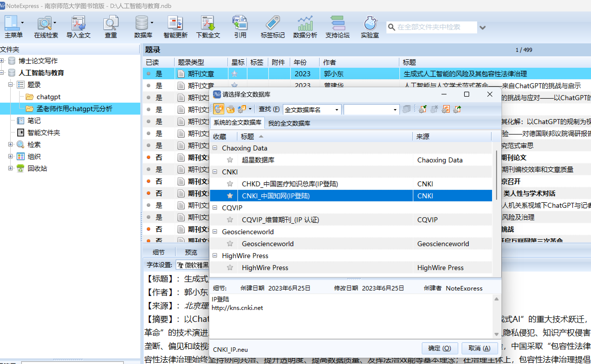Open the 支持论坛 support forum icon
Image resolution: width=591 pixels, height=364 pixels.
[x=337, y=23]
